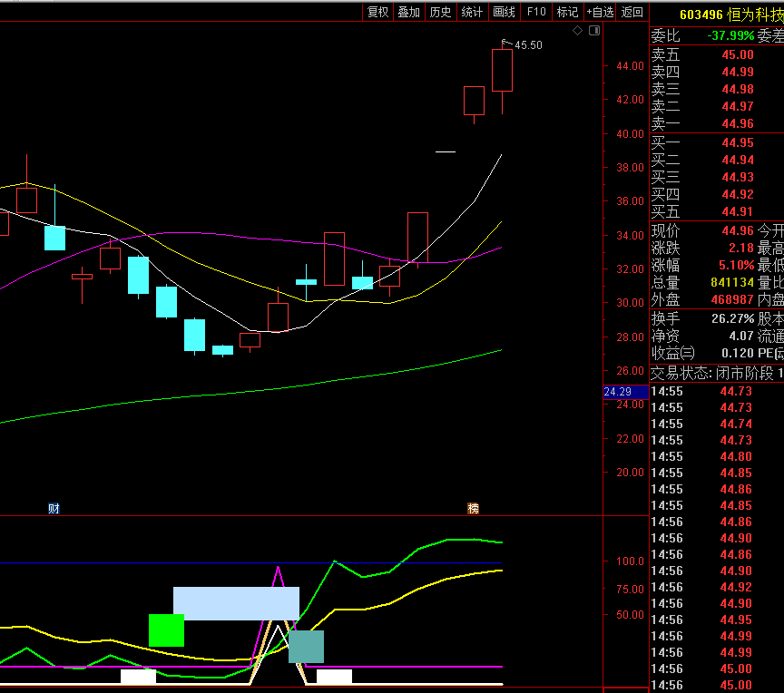Click the 净资 4.07 value
This screenshot has height=693, width=784.
coord(741,336)
